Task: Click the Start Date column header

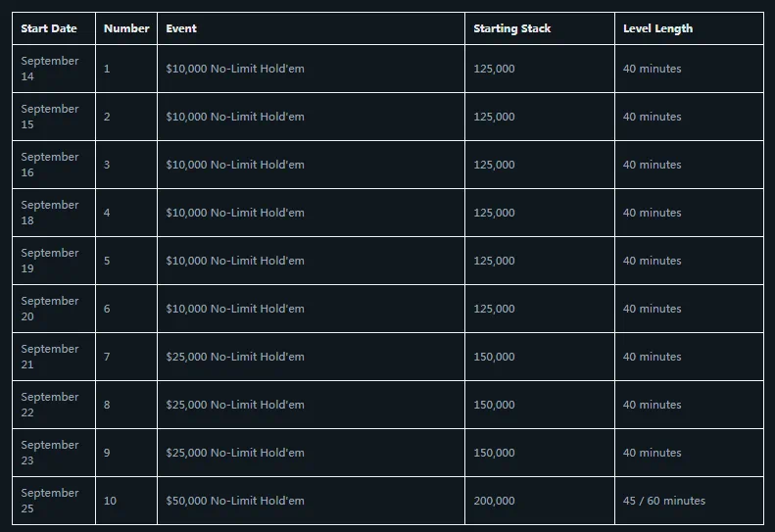Action: click(48, 28)
